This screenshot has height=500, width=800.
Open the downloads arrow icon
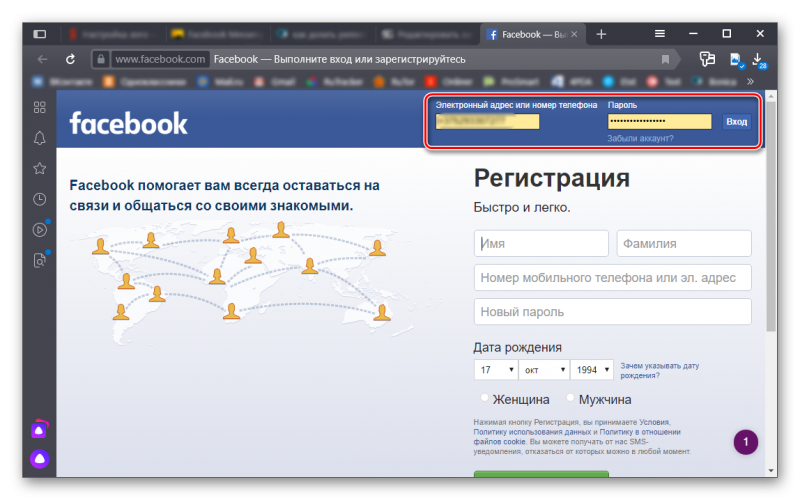[759, 60]
